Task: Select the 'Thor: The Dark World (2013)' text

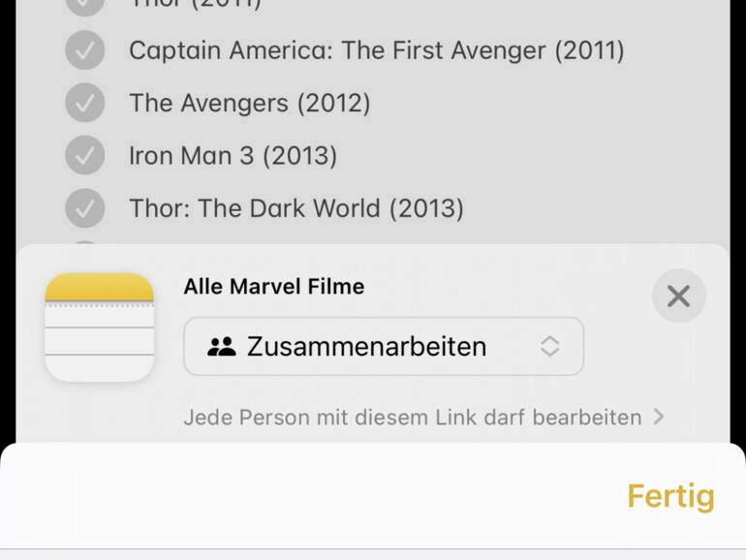Action: (x=295, y=207)
